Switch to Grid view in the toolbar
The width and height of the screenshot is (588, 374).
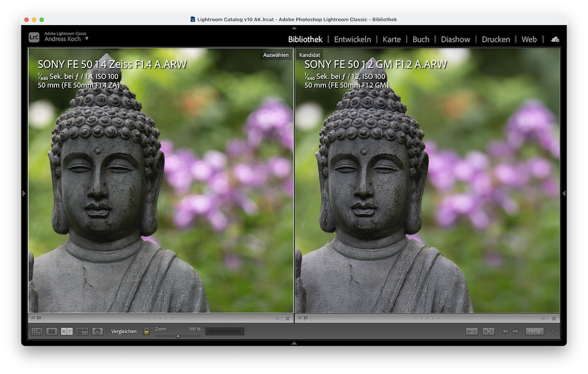point(37,331)
